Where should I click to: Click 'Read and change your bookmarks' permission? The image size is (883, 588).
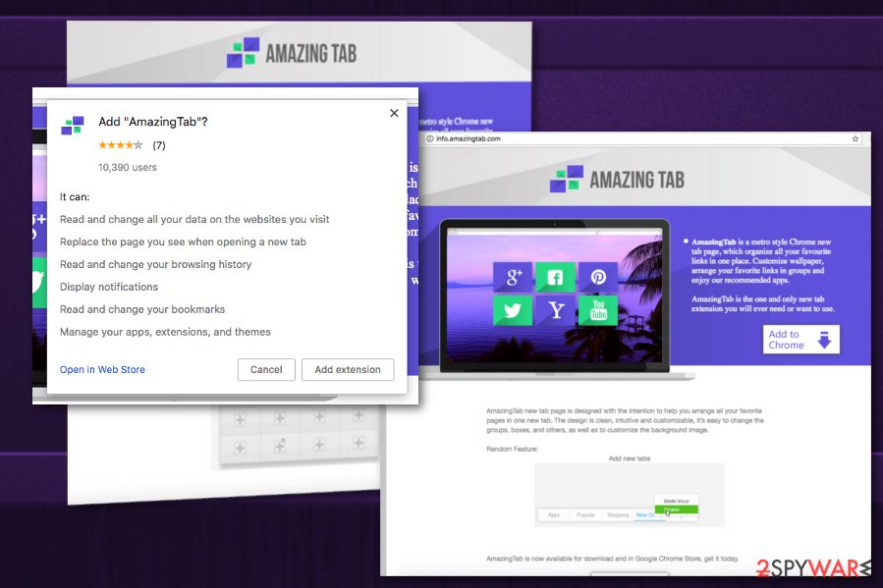(x=142, y=309)
